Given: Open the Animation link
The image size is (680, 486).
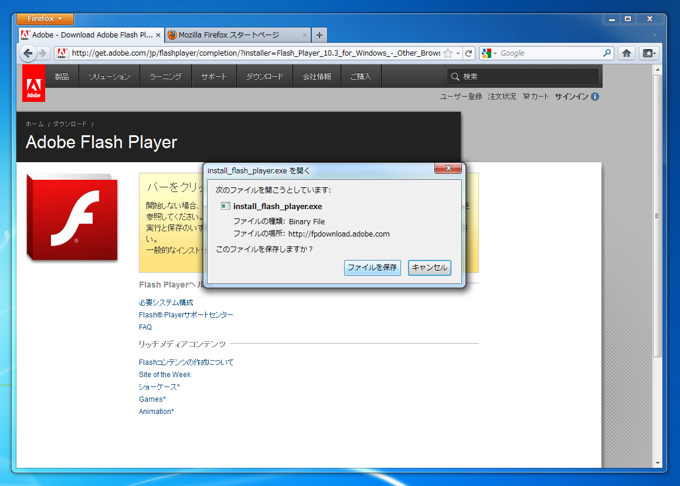Looking at the screenshot, I should click(x=156, y=411).
